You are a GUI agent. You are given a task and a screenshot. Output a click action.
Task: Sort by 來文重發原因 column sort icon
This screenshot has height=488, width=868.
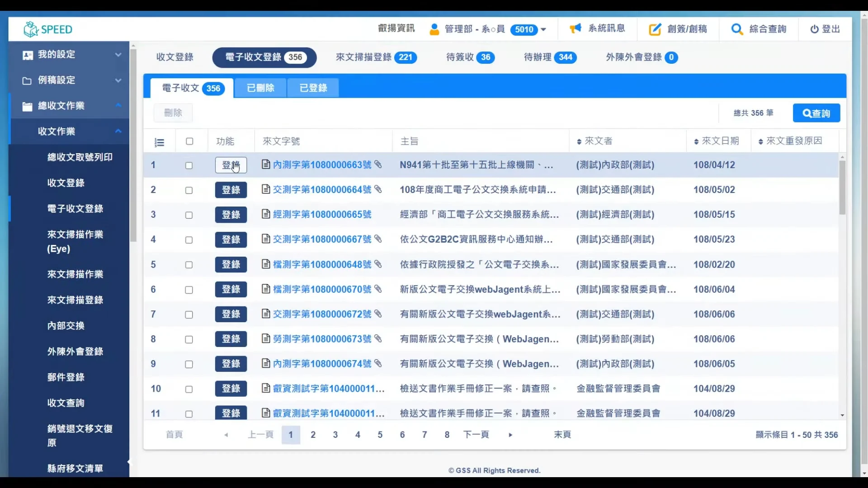click(x=761, y=142)
